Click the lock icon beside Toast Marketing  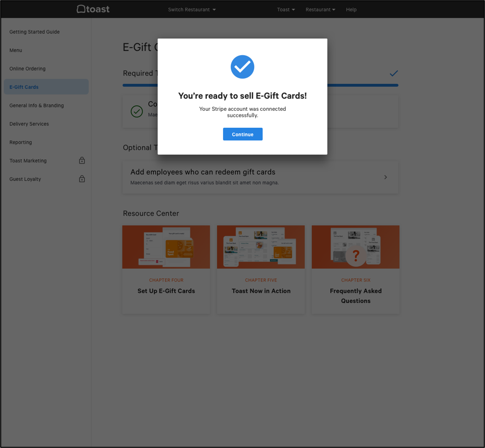(82, 160)
